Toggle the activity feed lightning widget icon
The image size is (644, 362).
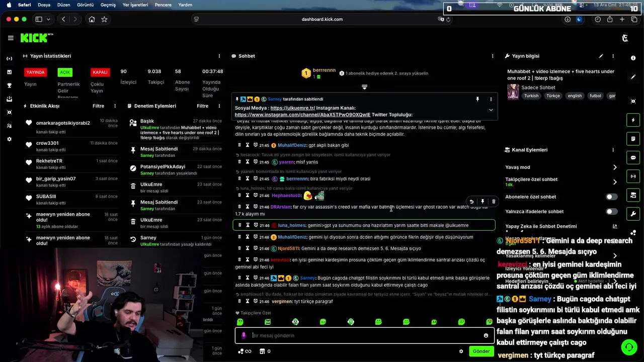[x=633, y=120]
